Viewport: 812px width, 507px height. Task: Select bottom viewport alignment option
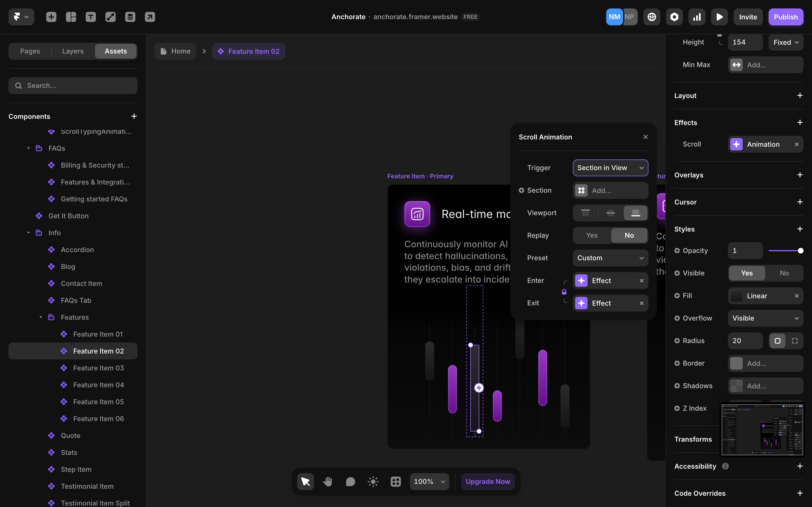(635, 213)
